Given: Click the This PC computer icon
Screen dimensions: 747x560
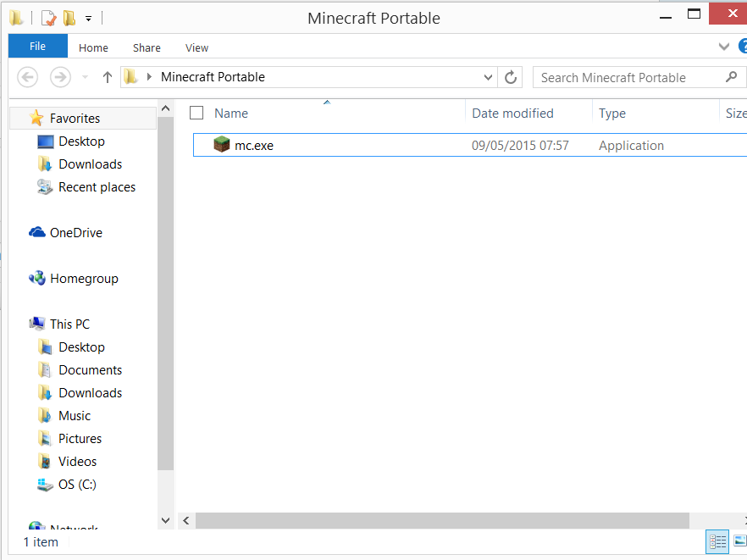Looking at the screenshot, I should pyautogui.click(x=36, y=324).
